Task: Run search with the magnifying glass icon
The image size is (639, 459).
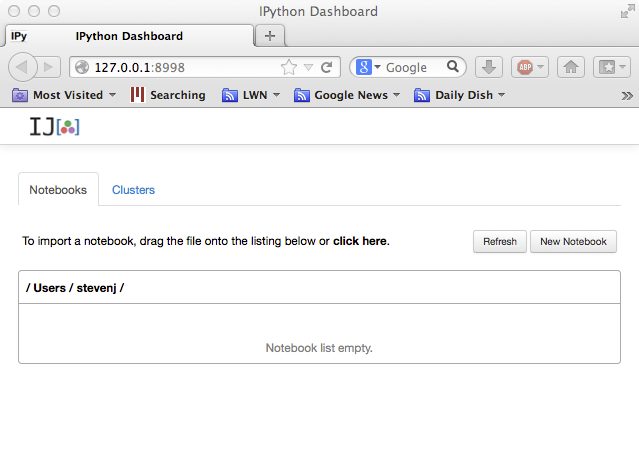Action: (453, 66)
